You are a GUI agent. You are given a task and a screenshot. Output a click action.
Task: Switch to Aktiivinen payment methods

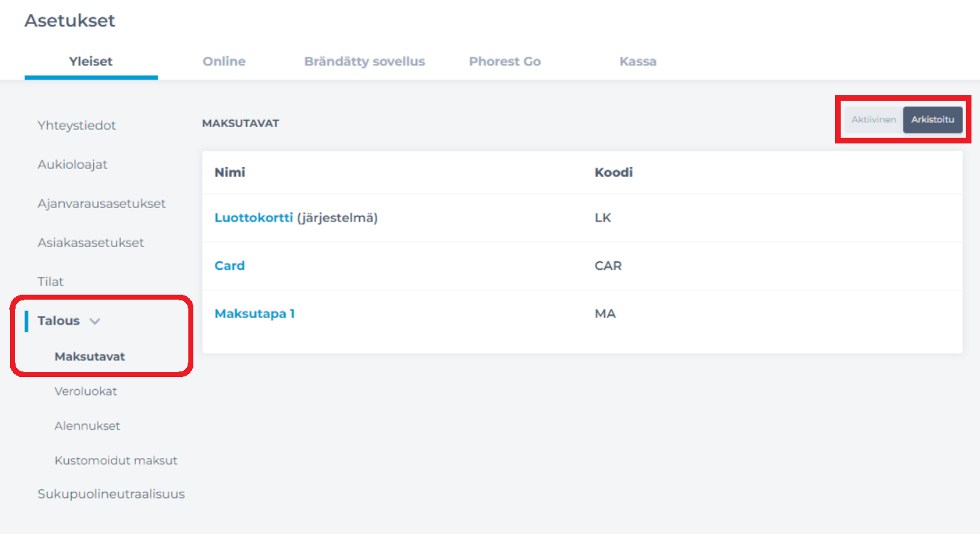[873, 120]
